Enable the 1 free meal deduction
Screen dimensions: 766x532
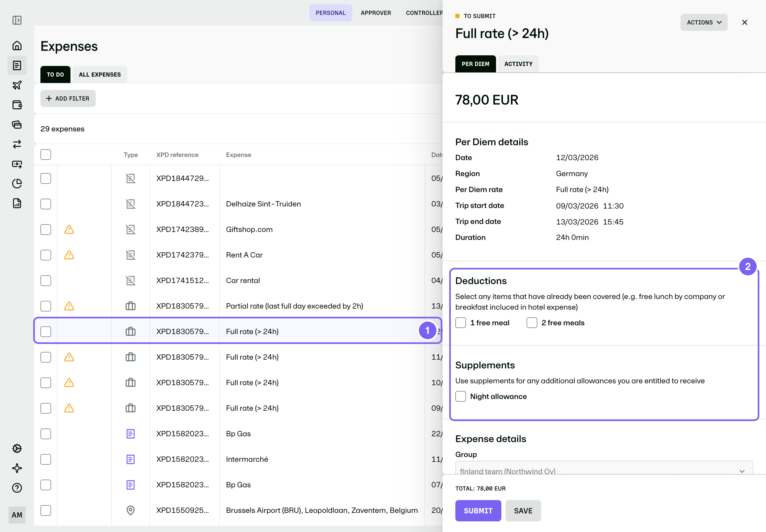(461, 323)
